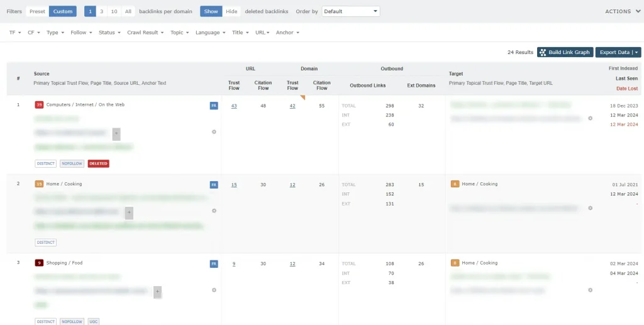The image size is (644, 325).
Task: Click Build Link Graph button
Action: pyautogui.click(x=565, y=52)
